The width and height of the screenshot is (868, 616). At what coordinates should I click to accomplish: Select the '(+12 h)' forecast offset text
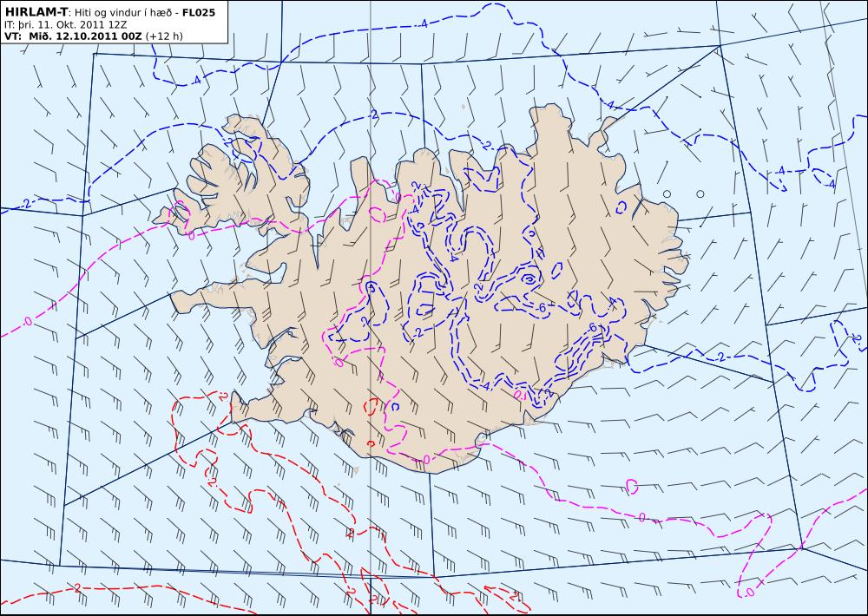tap(164, 36)
